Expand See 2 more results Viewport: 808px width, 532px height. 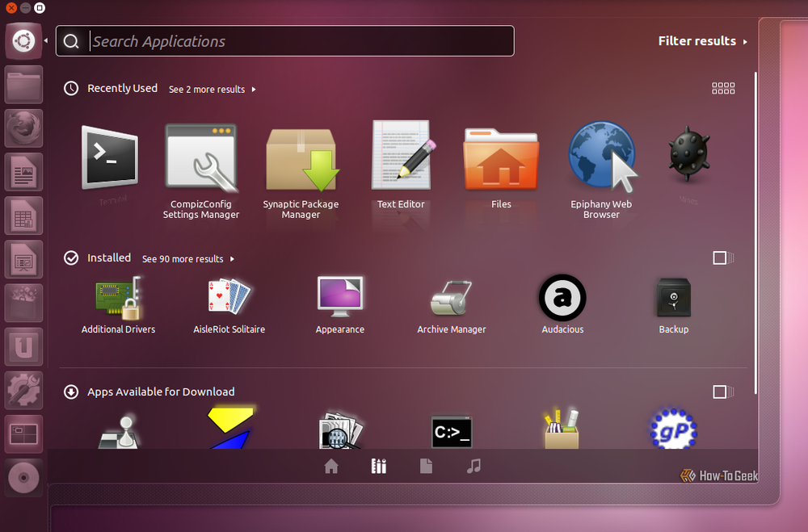tap(213, 90)
